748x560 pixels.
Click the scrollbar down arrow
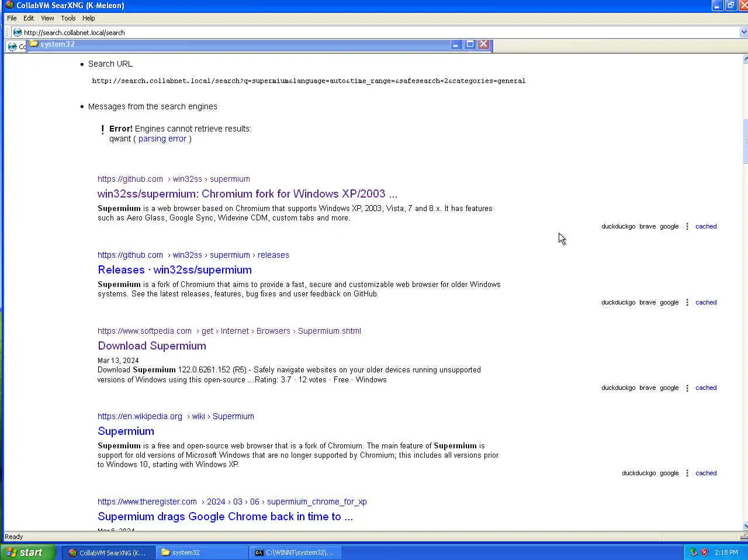point(745,526)
